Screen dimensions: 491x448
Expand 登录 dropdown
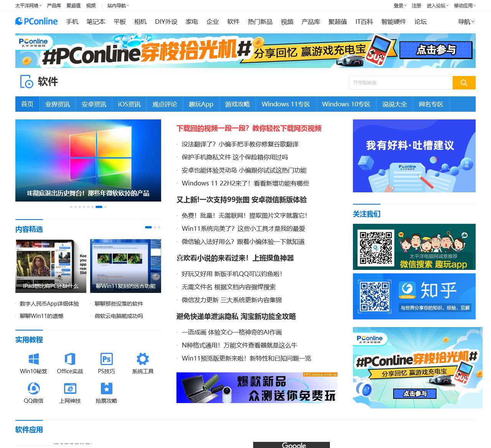click(400, 5)
